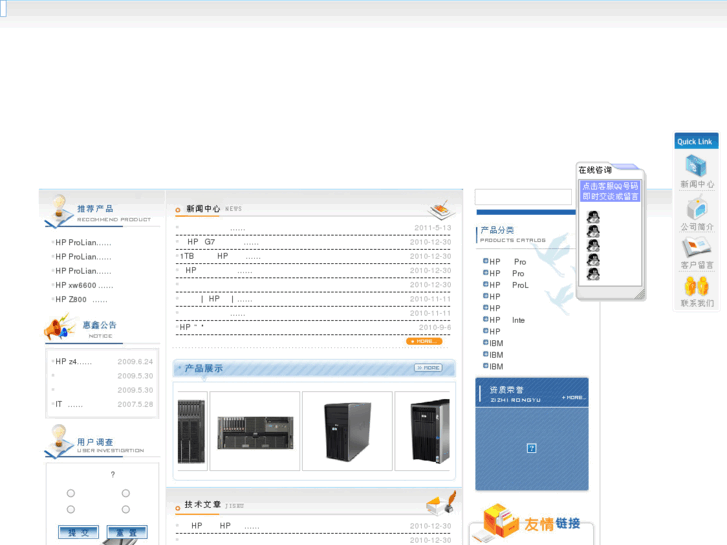
Task: Click the fourth QQ penguin in 在线咨询 panel
Action: (x=593, y=260)
